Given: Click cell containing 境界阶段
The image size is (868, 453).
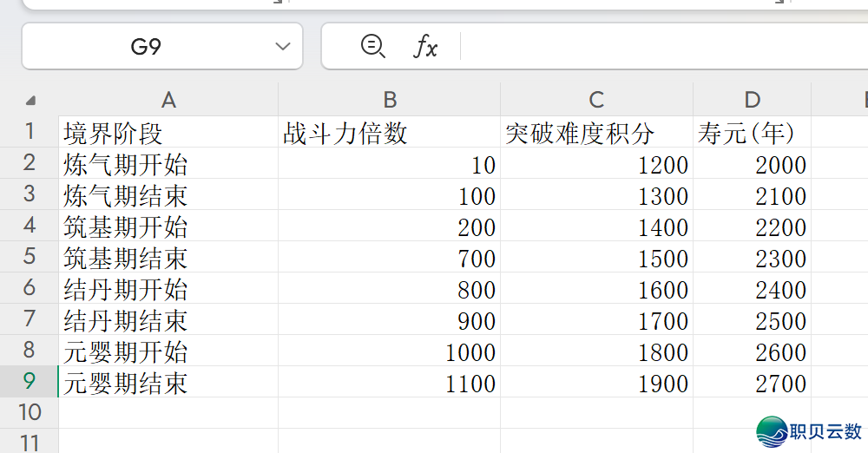Looking at the screenshot, I should pyautogui.click(x=168, y=132).
